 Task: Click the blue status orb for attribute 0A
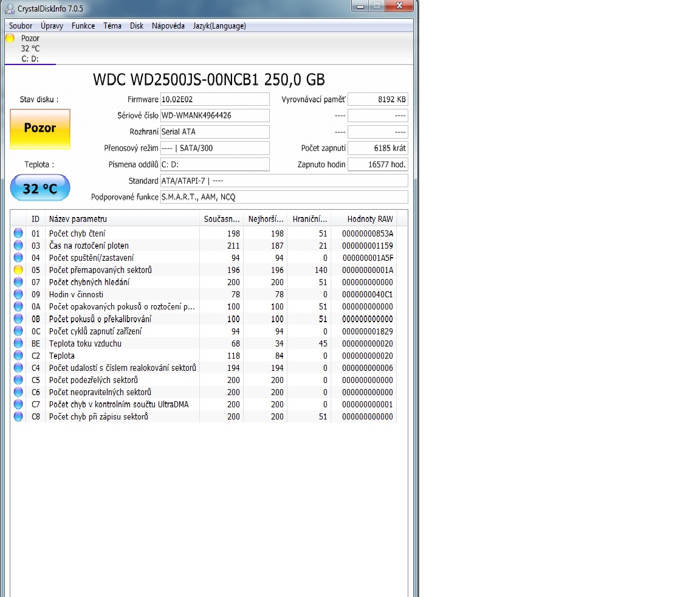[18, 306]
